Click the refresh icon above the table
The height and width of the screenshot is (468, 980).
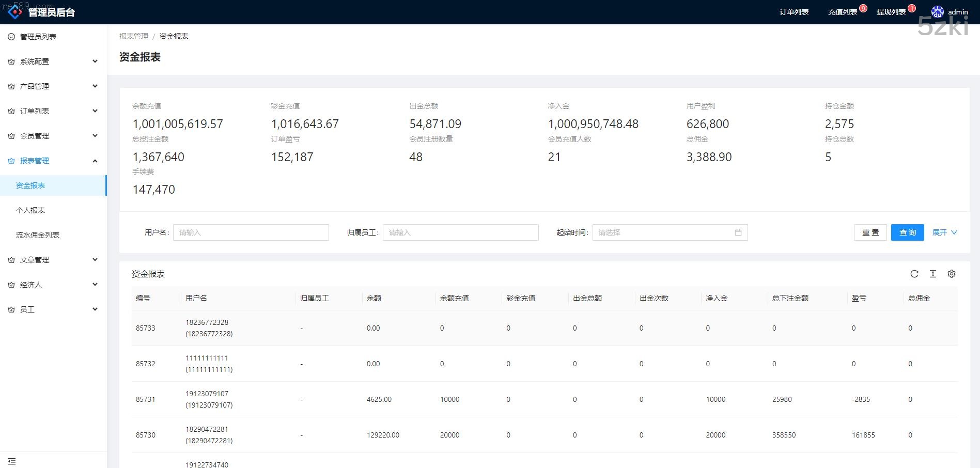(914, 274)
